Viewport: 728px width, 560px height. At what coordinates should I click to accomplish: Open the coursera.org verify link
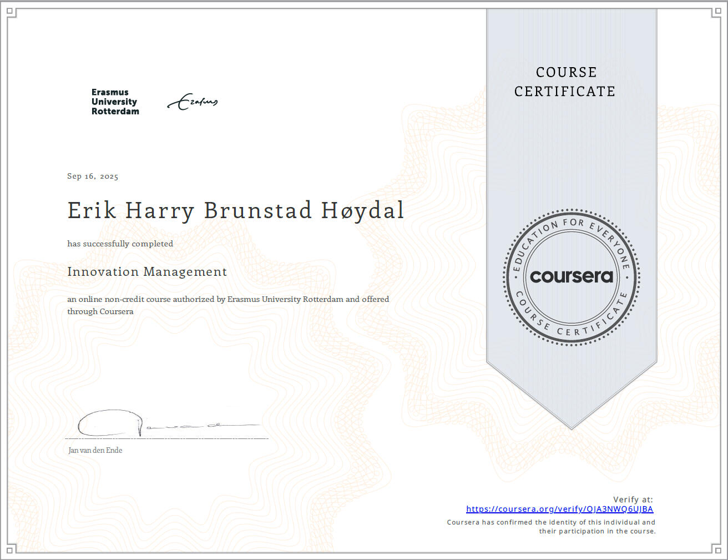pos(559,509)
